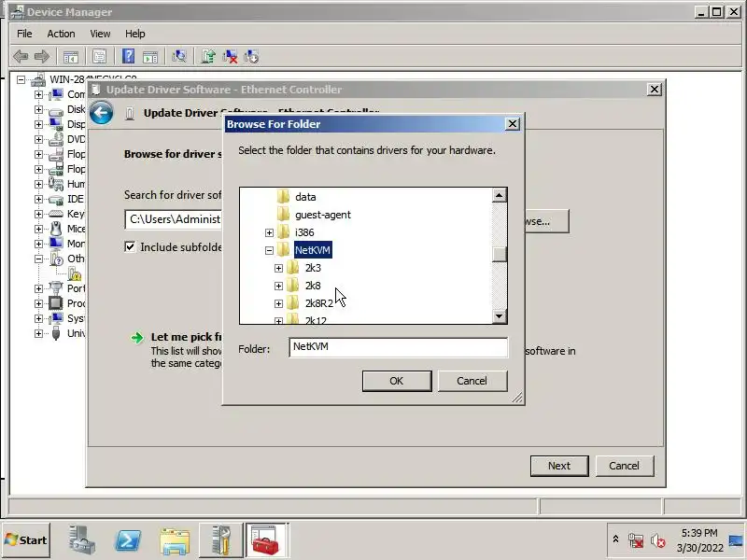Click the folder tree scroll up arrow
This screenshot has height=560, width=747.
pos(500,195)
